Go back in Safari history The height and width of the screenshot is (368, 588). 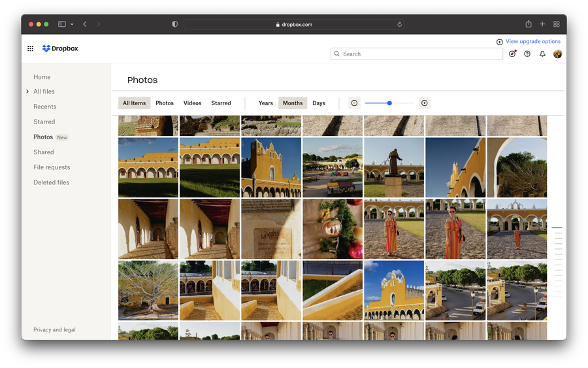(85, 24)
